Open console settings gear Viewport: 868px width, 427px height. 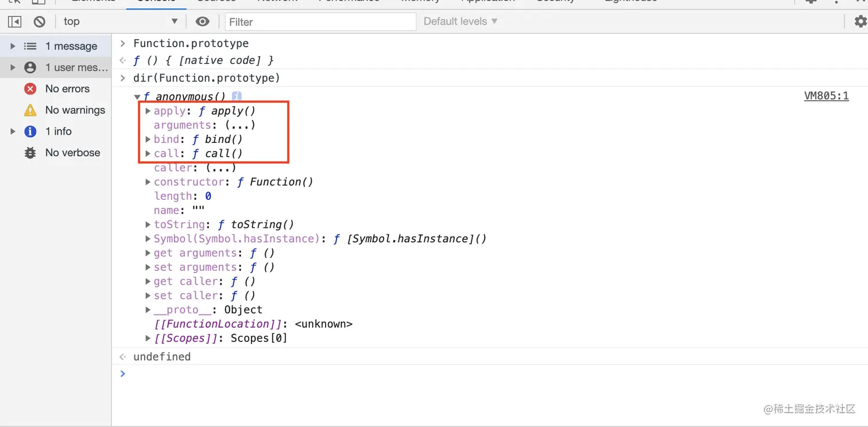click(x=860, y=22)
